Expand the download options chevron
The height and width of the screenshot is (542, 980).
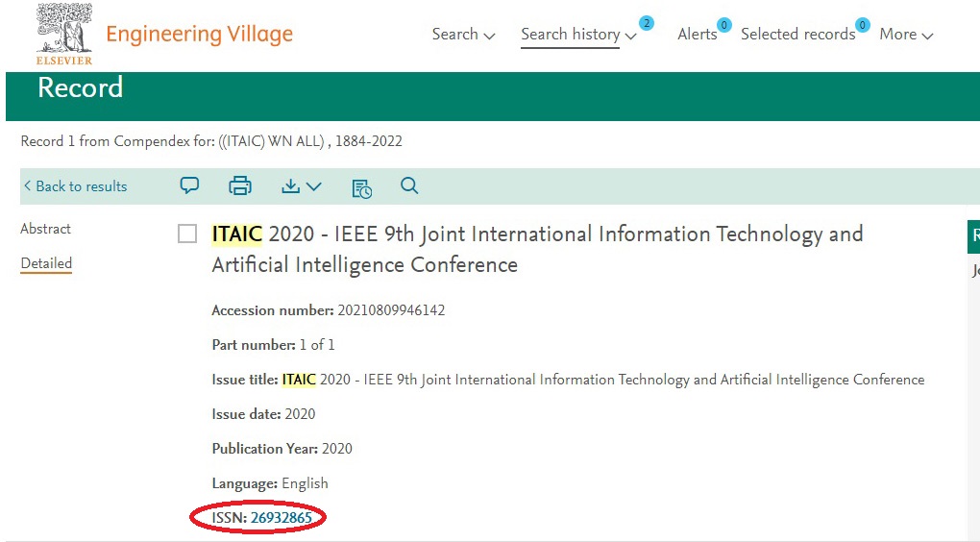click(314, 186)
